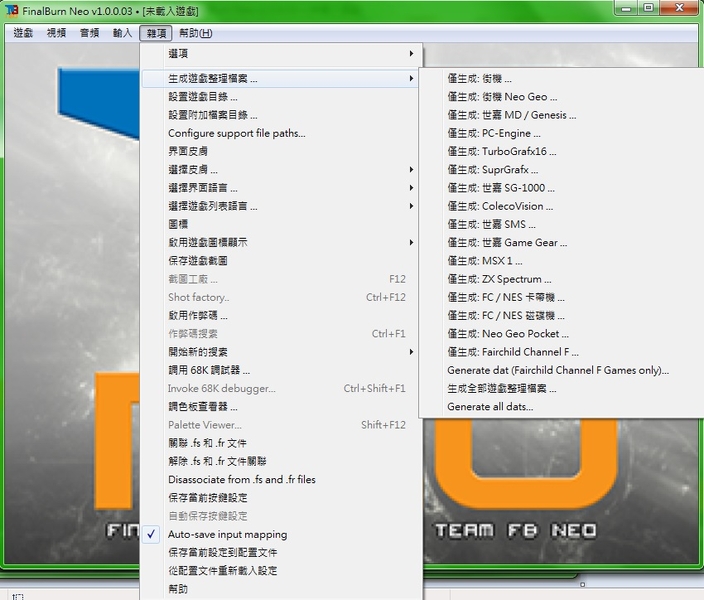Generate dat for MSX 1
The height and width of the screenshot is (600, 704).
point(562,261)
